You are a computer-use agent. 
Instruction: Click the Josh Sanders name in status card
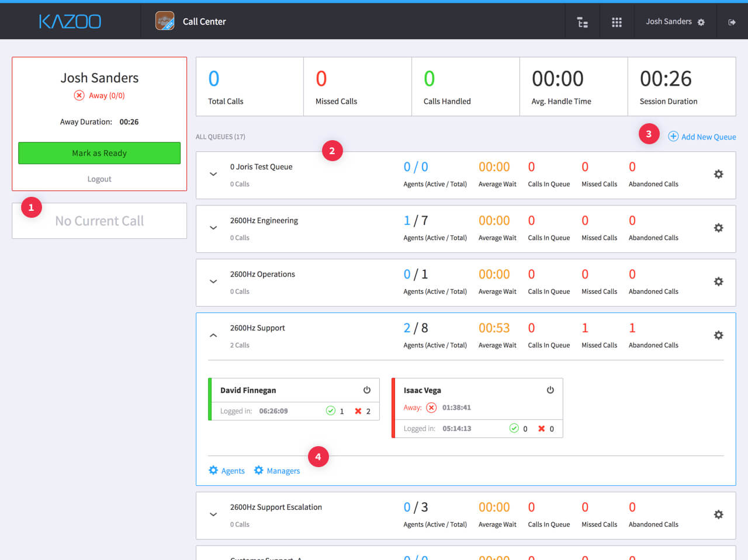pyautogui.click(x=99, y=78)
